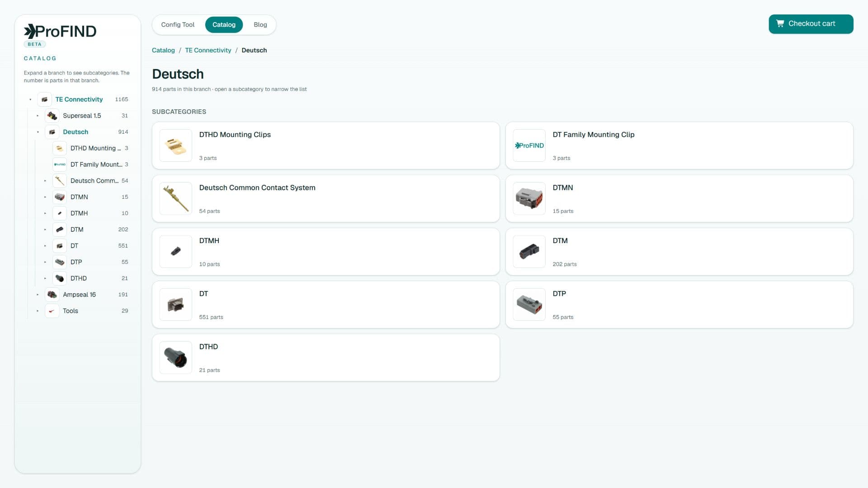Open the Blog tab
868x488 pixels.
click(260, 25)
